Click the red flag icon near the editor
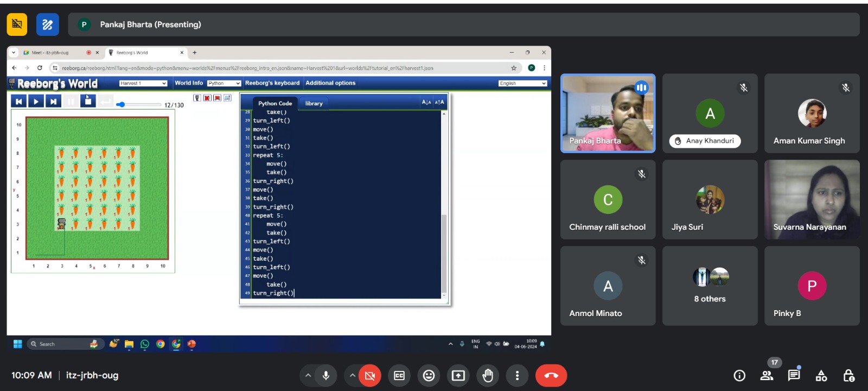Image resolution: width=868 pixels, height=391 pixels. [x=217, y=98]
